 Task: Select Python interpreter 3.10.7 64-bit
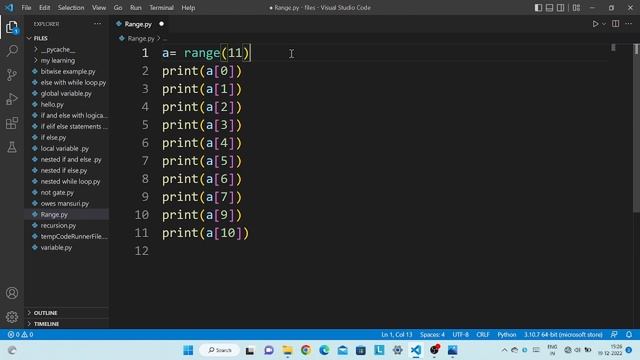pyautogui.click(x=563, y=334)
